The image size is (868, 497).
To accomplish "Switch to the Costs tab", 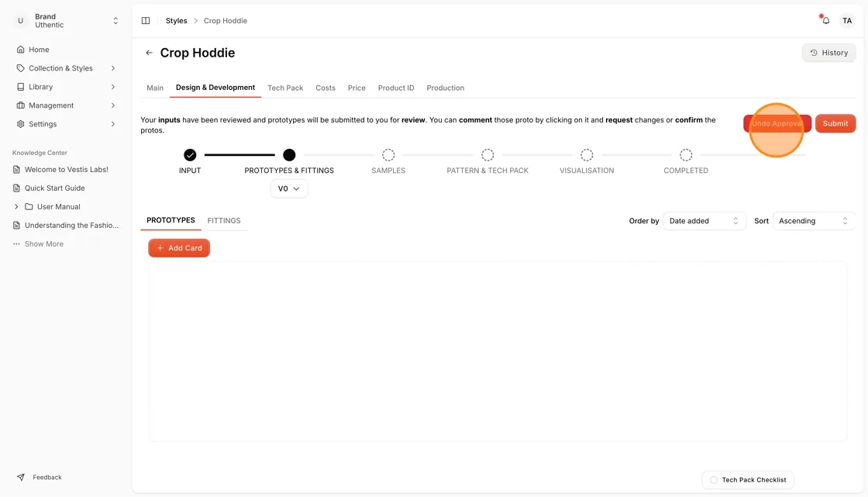I will coord(325,88).
